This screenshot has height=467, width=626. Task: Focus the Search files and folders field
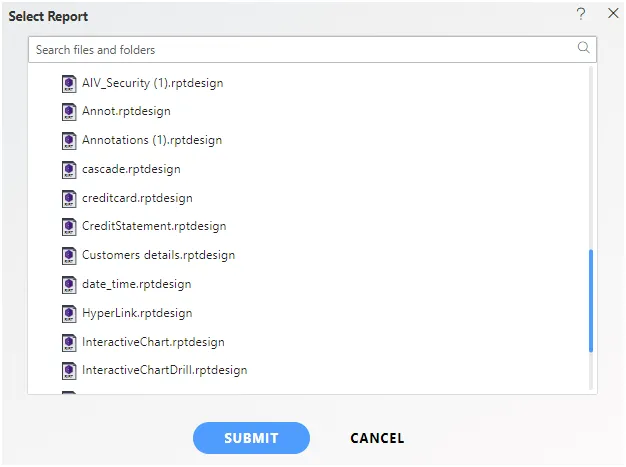tap(312, 49)
